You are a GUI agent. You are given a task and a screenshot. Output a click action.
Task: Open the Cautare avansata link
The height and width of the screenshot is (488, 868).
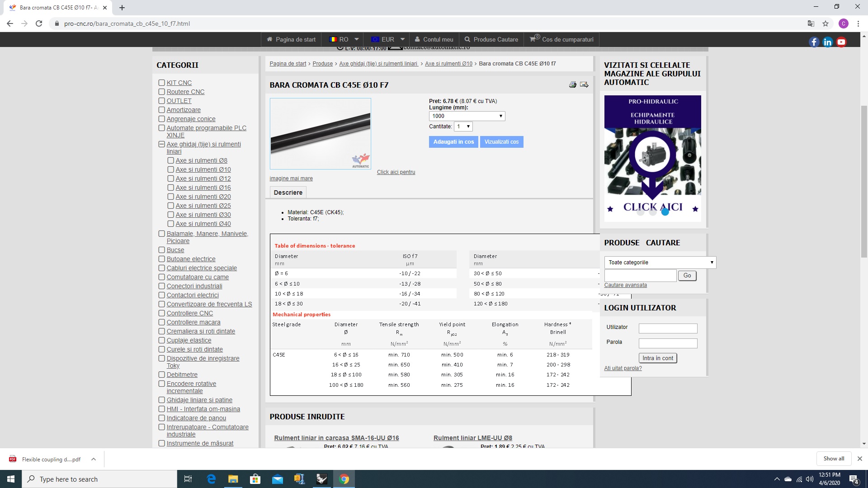[625, 285]
